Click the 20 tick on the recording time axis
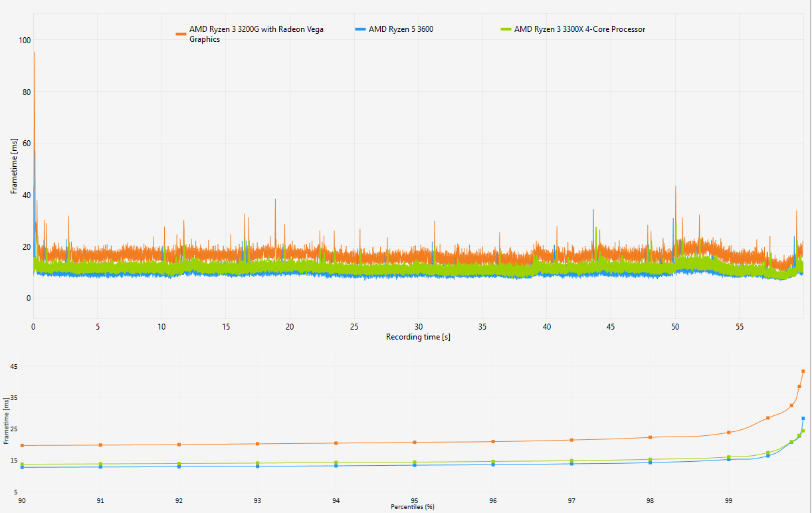This screenshot has height=513, width=812. coord(290,327)
